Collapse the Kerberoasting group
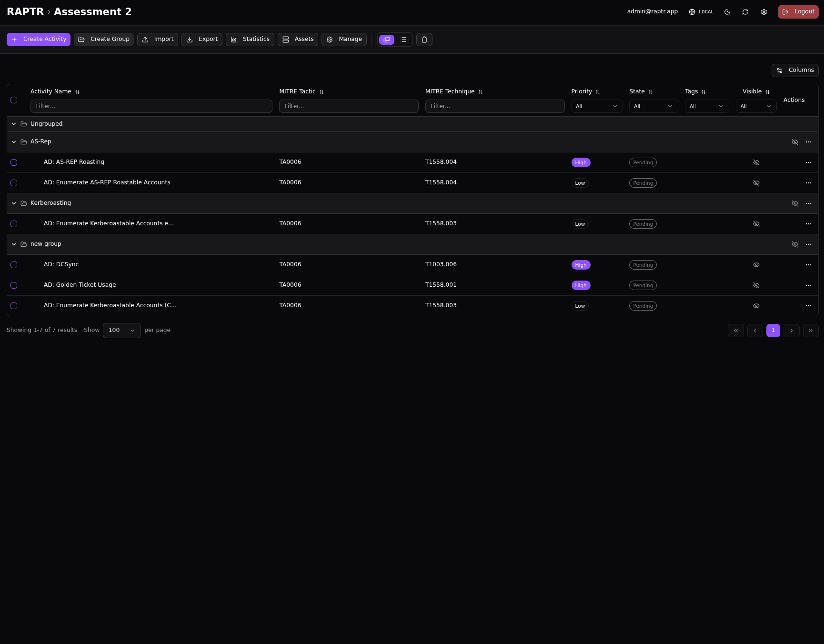Screen dimensions: 824x644 [x=14, y=203]
